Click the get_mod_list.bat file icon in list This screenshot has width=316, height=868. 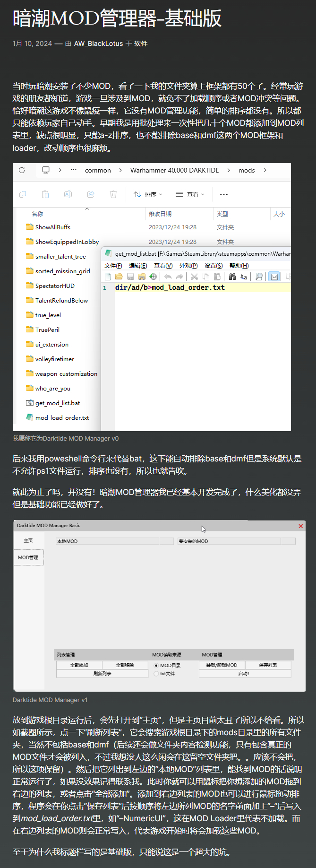[30, 403]
